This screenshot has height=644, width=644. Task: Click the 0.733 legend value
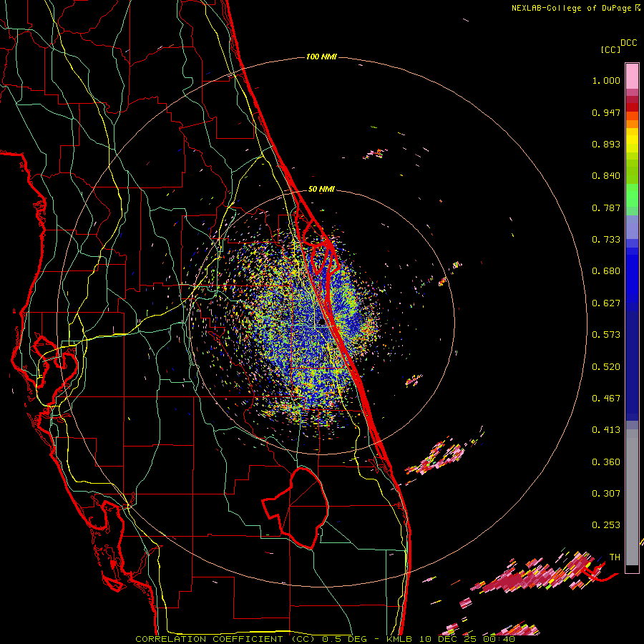click(x=606, y=240)
